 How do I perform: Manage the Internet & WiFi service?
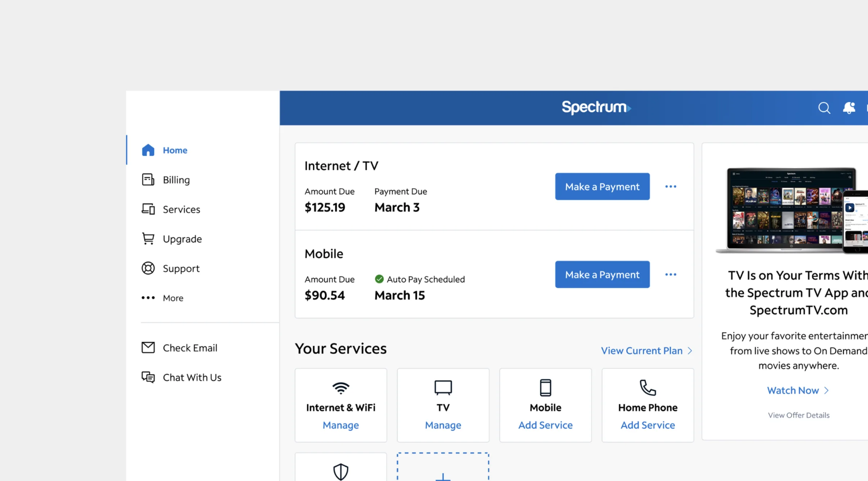(341, 425)
